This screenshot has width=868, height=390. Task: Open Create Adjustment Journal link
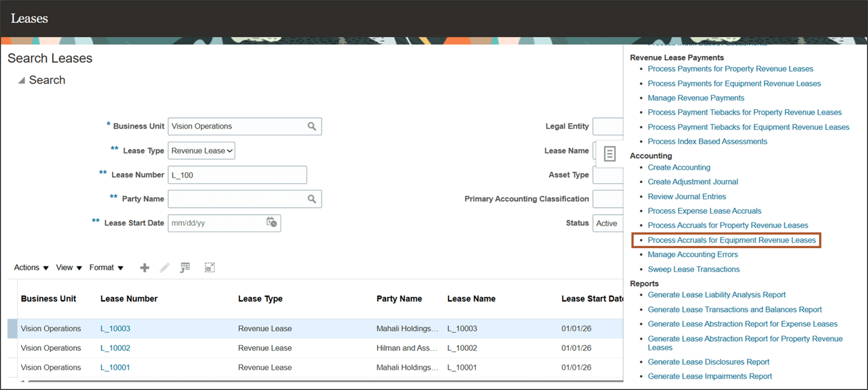693,182
